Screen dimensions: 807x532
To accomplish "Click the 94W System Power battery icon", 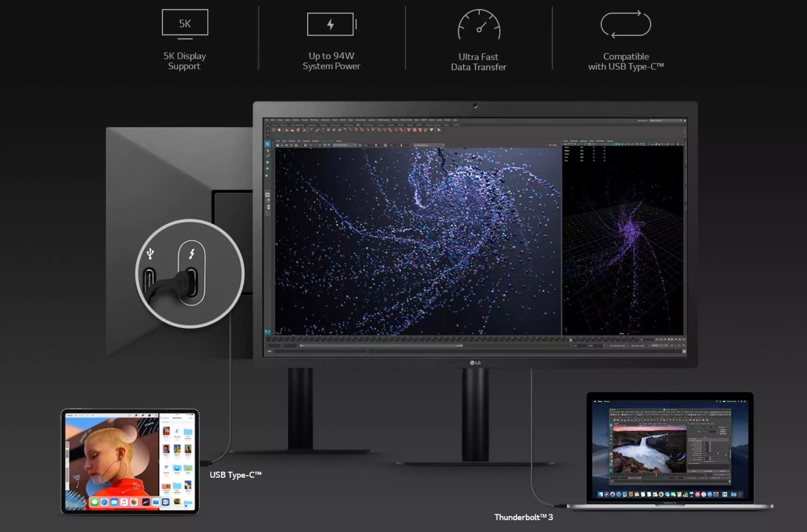I will (331, 25).
